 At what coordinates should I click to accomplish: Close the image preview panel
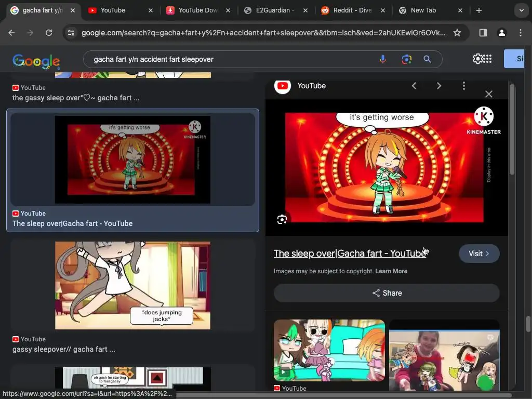click(x=488, y=94)
